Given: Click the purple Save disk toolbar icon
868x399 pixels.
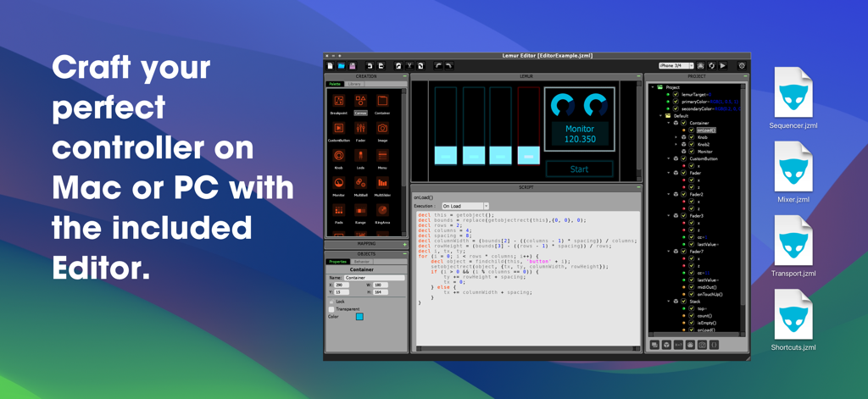Looking at the screenshot, I should click(352, 65).
